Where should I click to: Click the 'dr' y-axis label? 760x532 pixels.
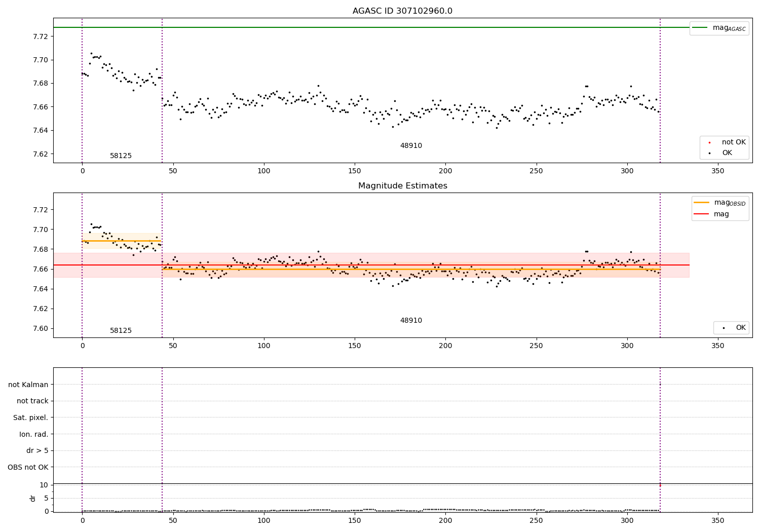point(33,498)
